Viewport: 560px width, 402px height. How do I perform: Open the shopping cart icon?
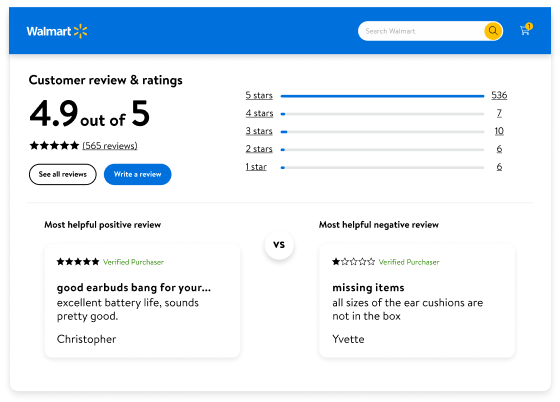click(524, 31)
